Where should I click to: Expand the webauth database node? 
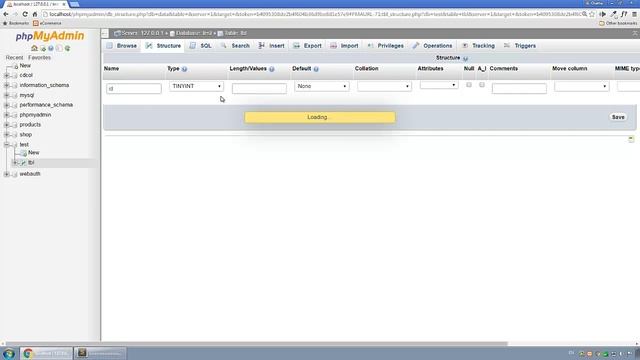click(7, 174)
